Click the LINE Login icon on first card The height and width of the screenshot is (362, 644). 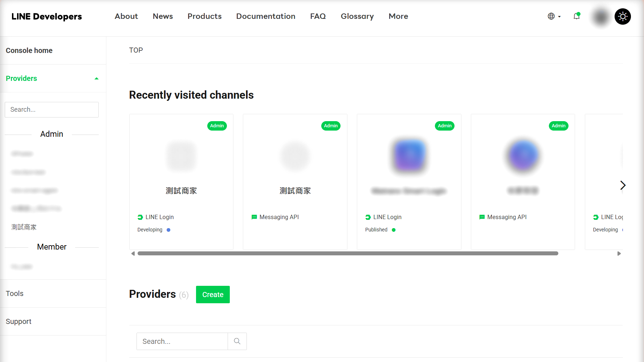click(140, 217)
